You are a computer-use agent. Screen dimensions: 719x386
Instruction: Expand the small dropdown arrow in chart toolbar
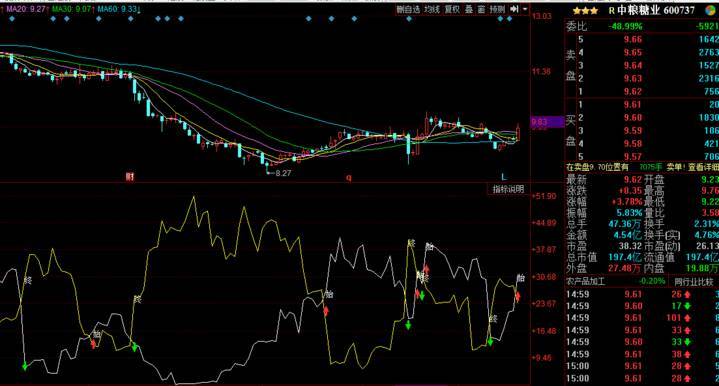[525, 9]
